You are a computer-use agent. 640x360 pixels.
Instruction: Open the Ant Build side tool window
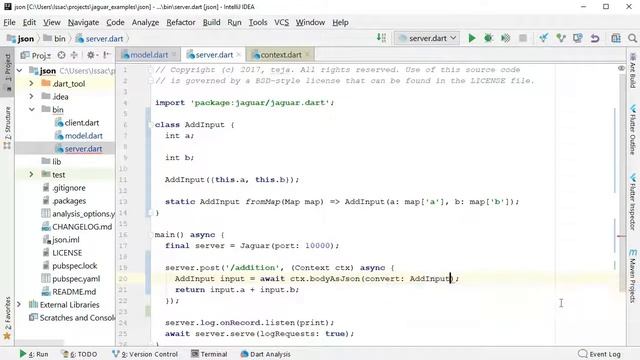pos(633,71)
